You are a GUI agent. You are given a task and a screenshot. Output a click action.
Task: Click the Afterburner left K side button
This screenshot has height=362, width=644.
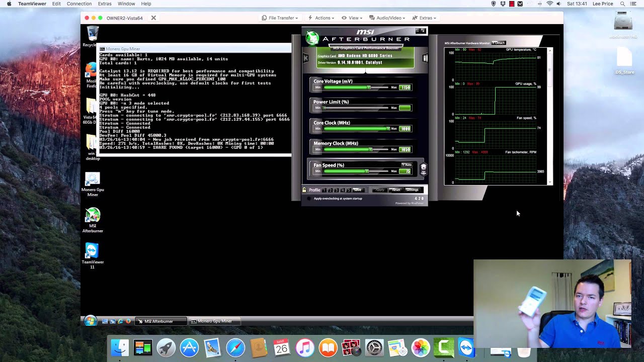pyautogui.click(x=305, y=58)
